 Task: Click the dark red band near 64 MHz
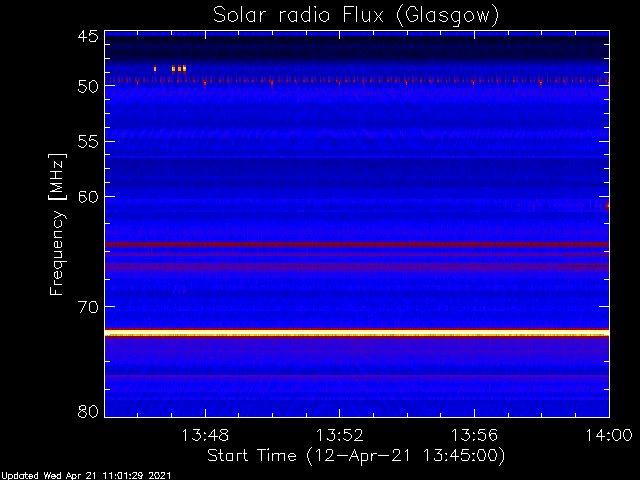(x=357, y=244)
